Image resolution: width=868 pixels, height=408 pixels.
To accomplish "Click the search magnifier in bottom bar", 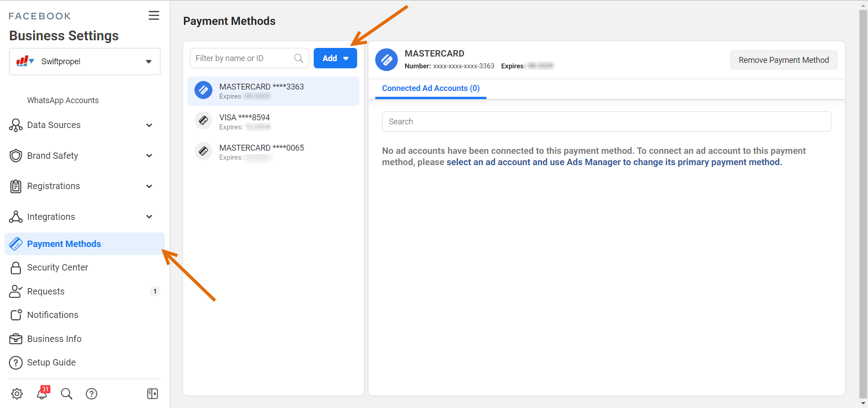I will (66, 394).
